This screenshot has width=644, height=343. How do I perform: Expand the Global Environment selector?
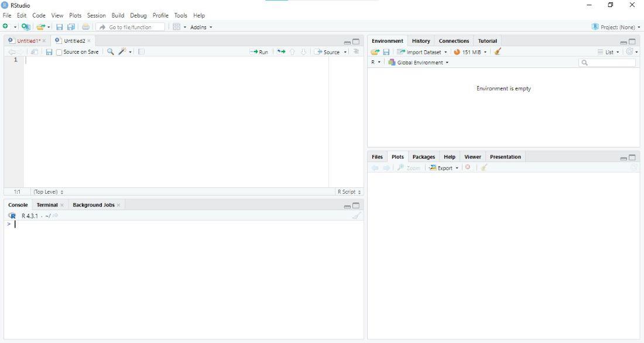coord(419,63)
